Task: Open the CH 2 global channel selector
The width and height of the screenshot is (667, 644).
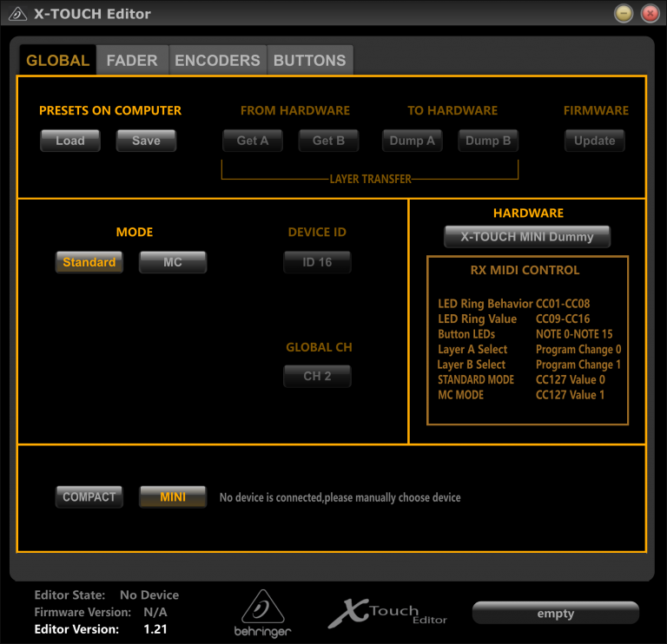Action: [x=317, y=377]
